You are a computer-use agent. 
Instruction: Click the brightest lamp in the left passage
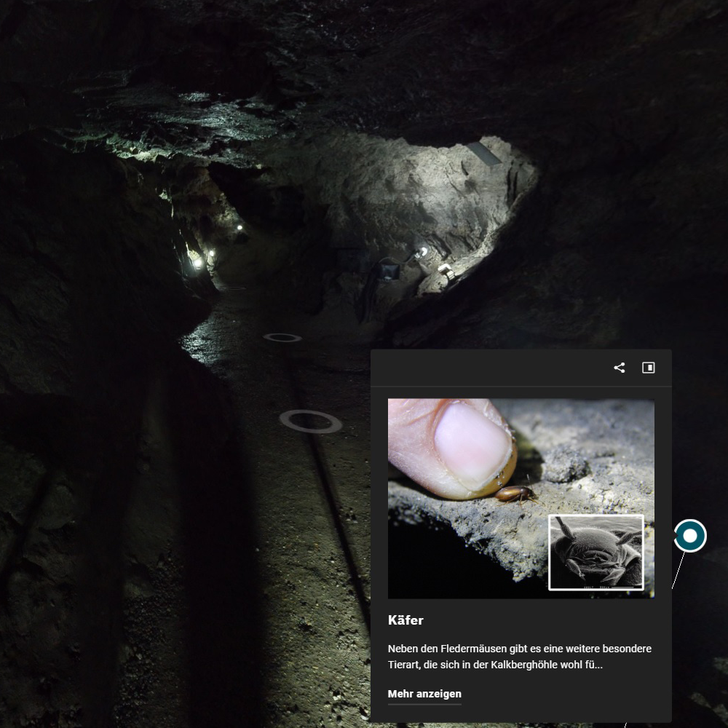[196, 264]
